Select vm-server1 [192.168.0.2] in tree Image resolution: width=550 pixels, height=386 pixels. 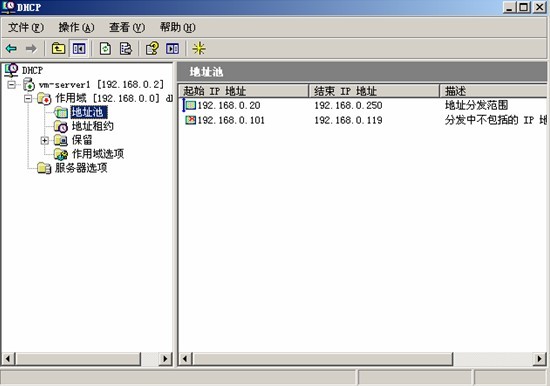point(101,85)
